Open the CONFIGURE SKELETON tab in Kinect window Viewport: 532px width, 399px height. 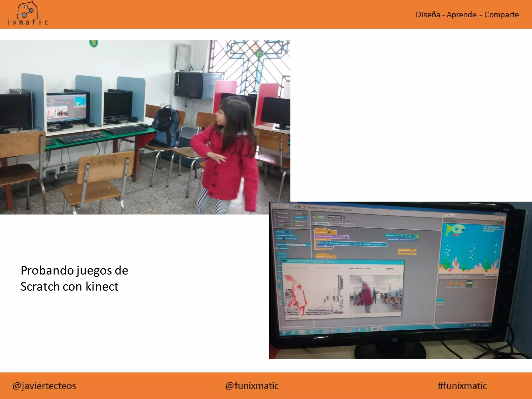[359, 268]
